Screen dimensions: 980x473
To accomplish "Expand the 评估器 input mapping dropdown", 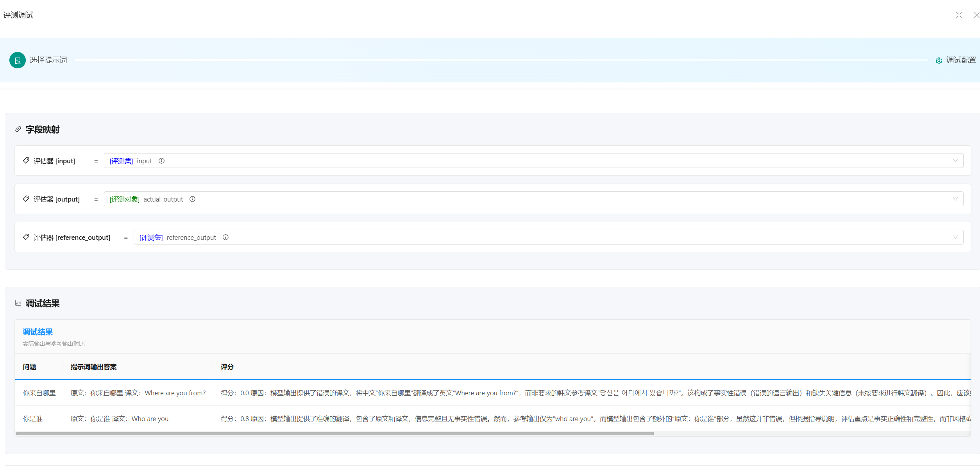I will tap(955, 161).
